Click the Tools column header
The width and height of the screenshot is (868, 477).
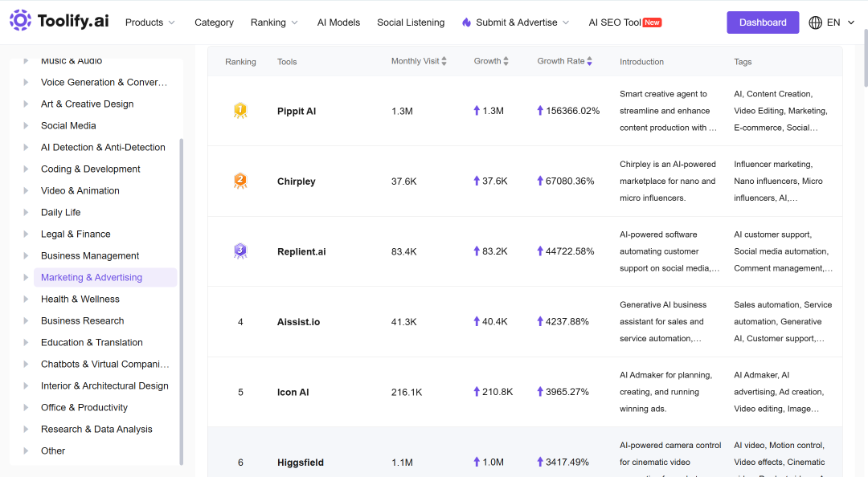(287, 61)
